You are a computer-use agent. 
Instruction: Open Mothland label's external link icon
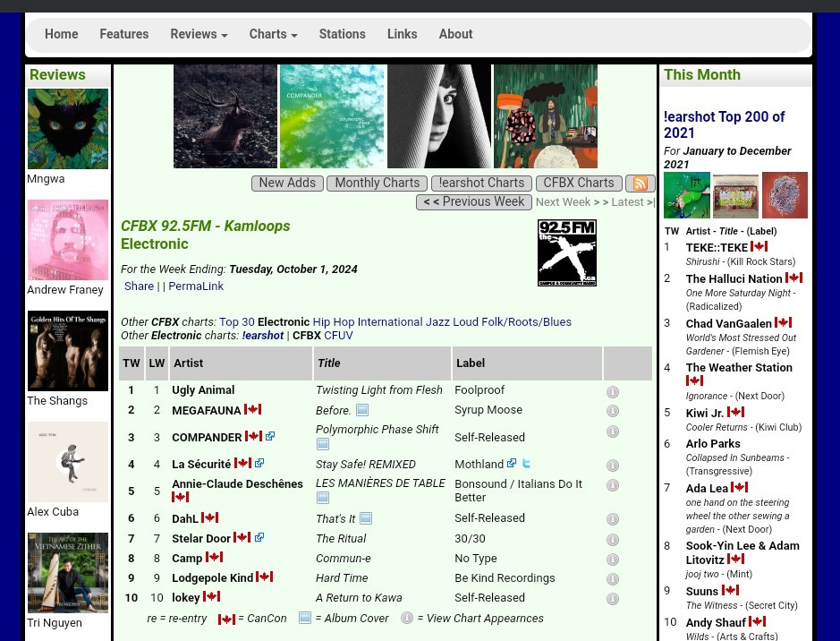click(512, 463)
